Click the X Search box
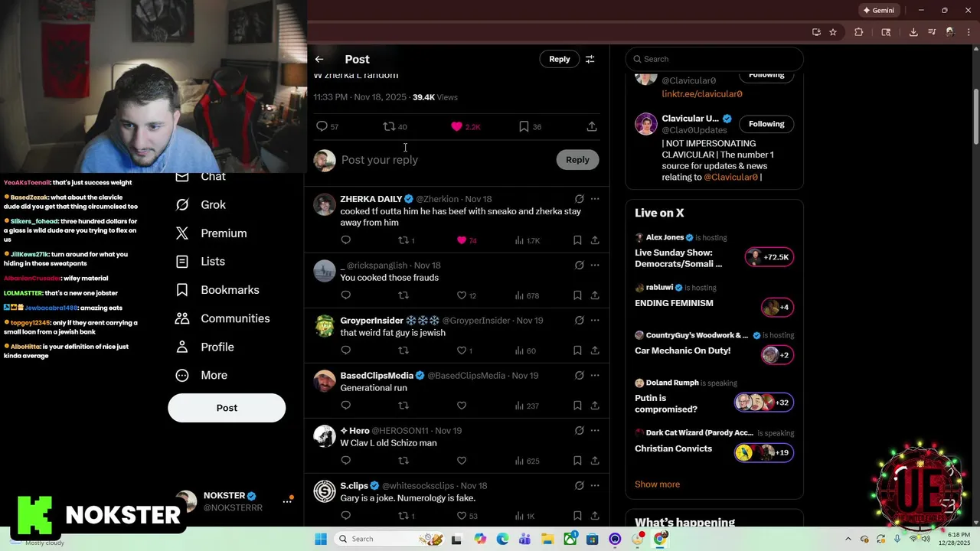Screen dimensions: 980x551 click(x=714, y=59)
